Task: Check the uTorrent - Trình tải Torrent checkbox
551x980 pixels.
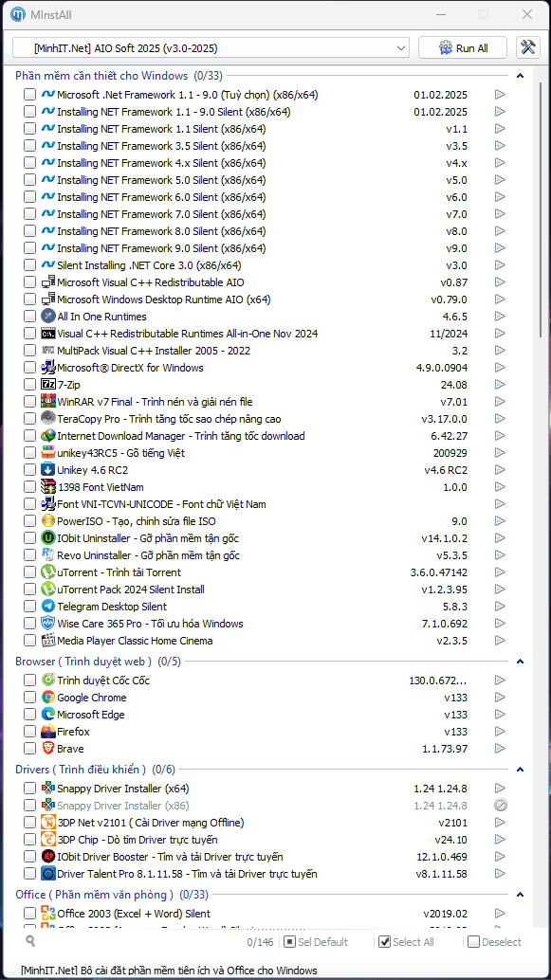Action: coord(29,572)
